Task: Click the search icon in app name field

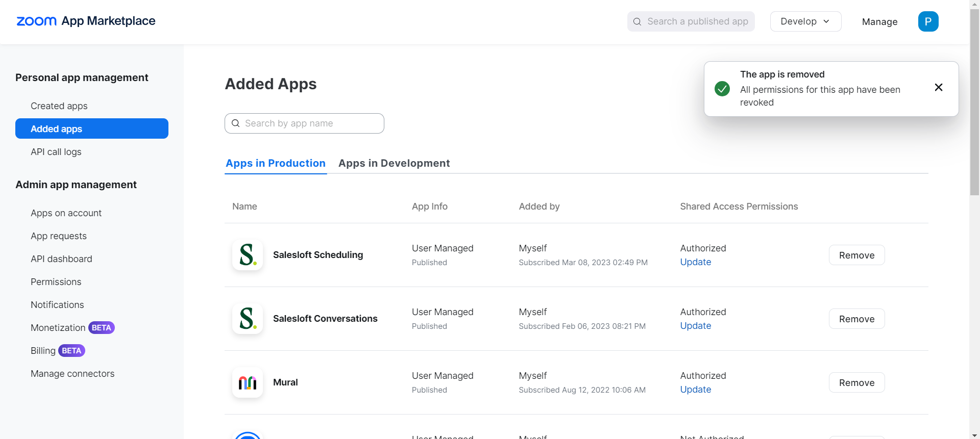Action: 236,123
